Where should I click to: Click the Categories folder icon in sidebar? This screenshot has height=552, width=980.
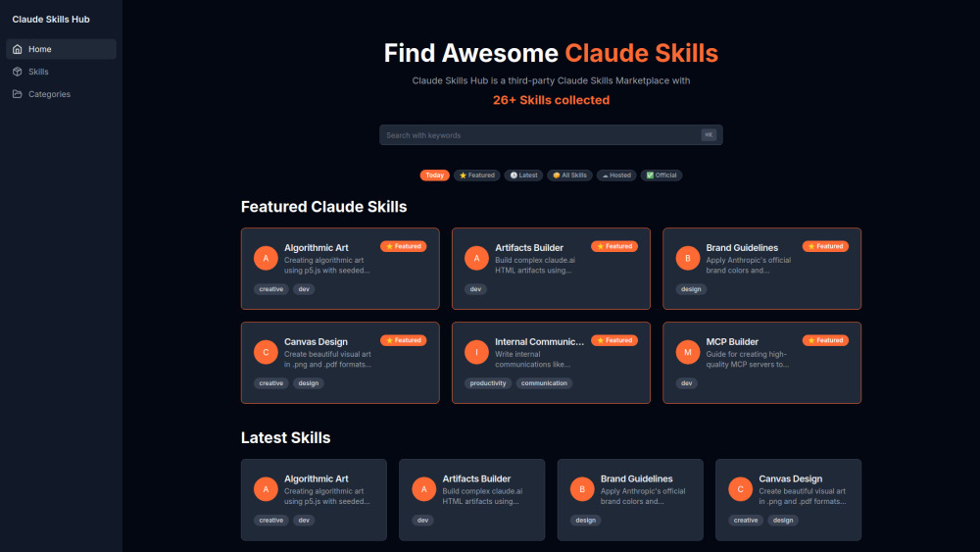tap(18, 94)
